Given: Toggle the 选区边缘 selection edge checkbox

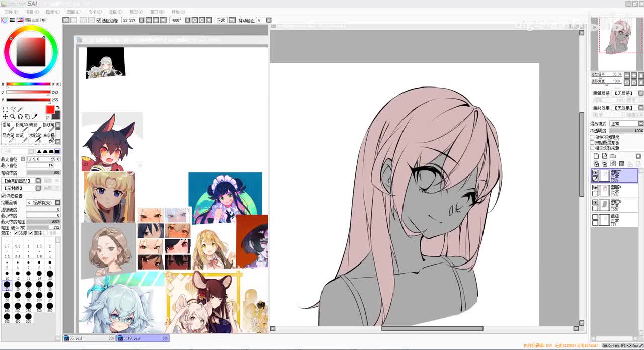Looking at the screenshot, I should click(x=99, y=20).
